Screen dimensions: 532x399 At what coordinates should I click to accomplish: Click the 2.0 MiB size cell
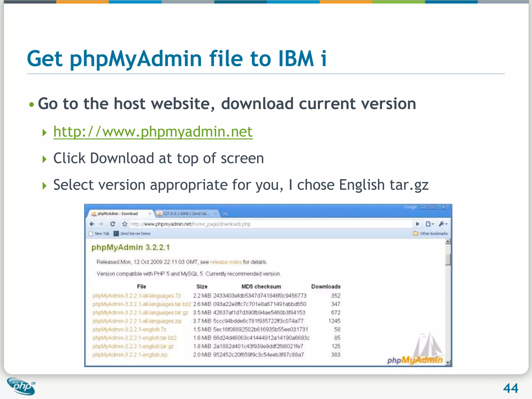tap(202, 355)
